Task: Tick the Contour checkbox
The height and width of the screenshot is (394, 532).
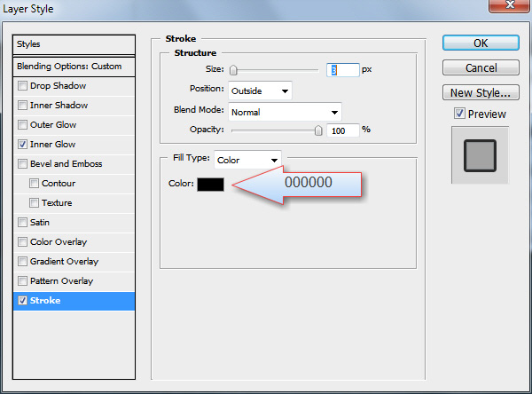Action: click(x=34, y=184)
